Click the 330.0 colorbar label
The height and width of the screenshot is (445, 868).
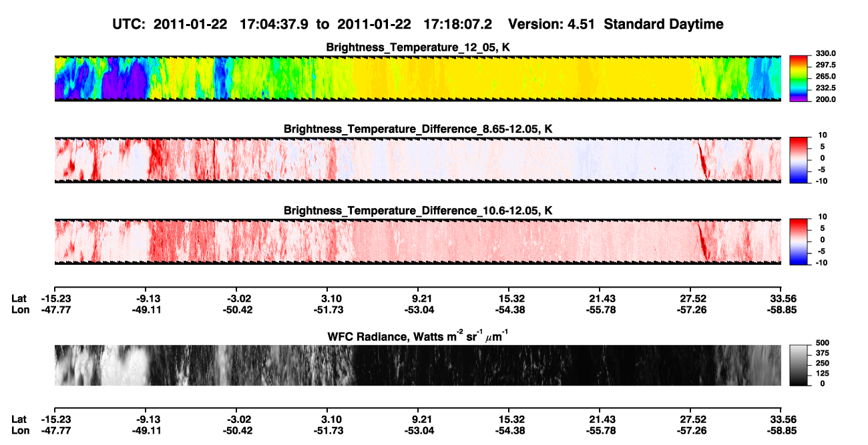(x=825, y=53)
